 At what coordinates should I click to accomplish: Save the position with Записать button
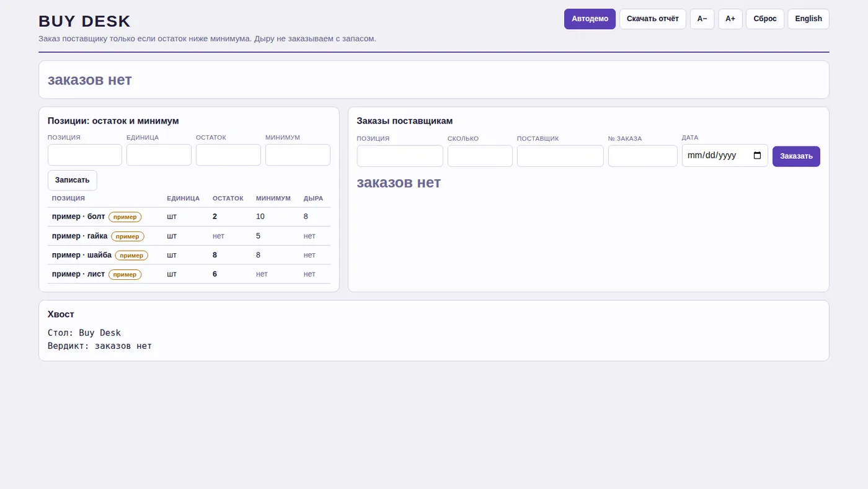click(73, 180)
